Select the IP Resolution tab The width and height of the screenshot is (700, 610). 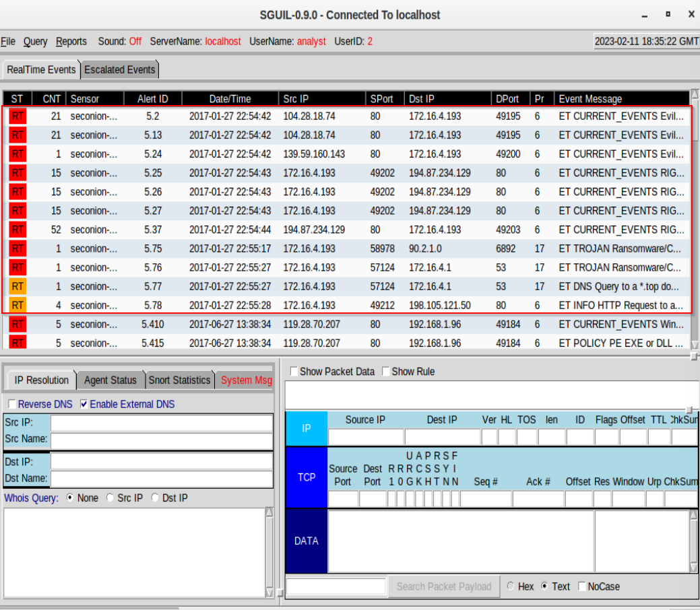click(40, 380)
